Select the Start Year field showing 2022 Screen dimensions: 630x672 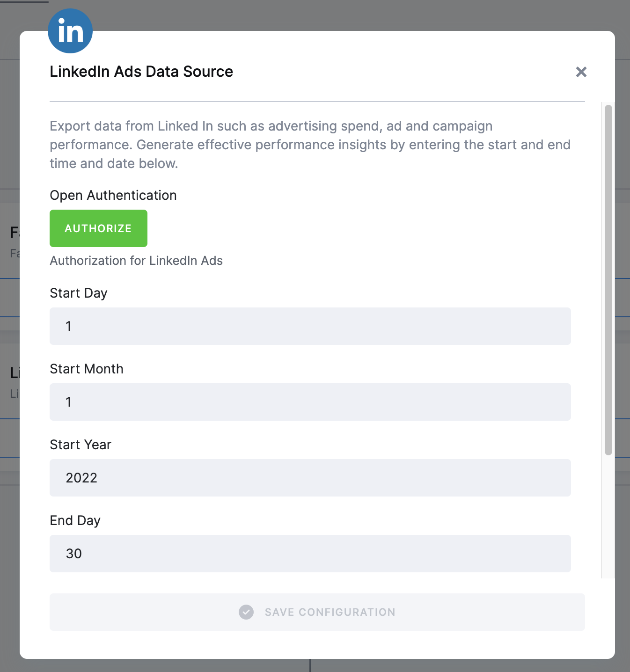pos(310,478)
